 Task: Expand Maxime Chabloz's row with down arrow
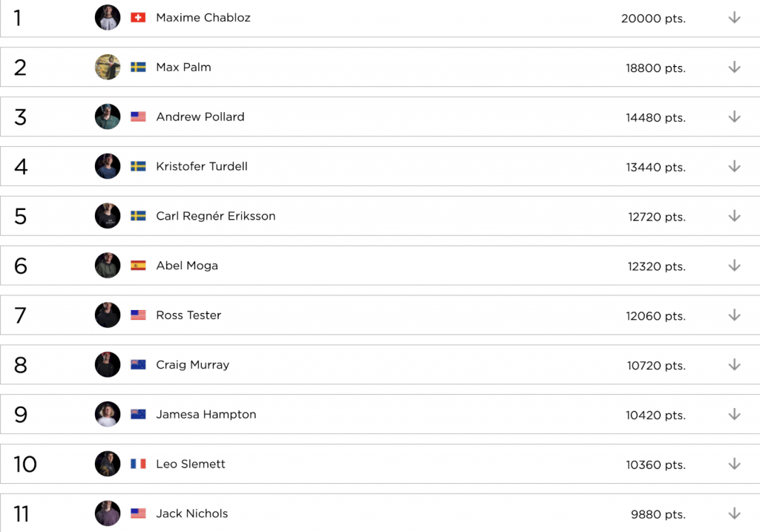[734, 18]
